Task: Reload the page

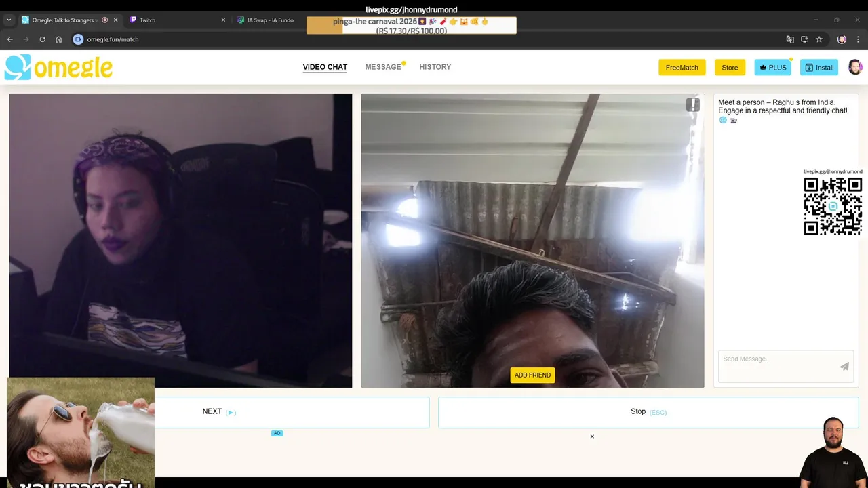Action: (42, 39)
